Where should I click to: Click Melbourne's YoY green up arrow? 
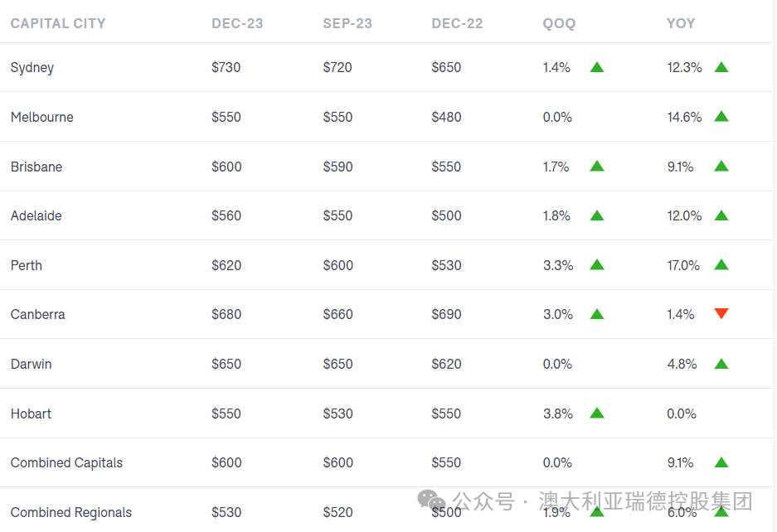(721, 117)
